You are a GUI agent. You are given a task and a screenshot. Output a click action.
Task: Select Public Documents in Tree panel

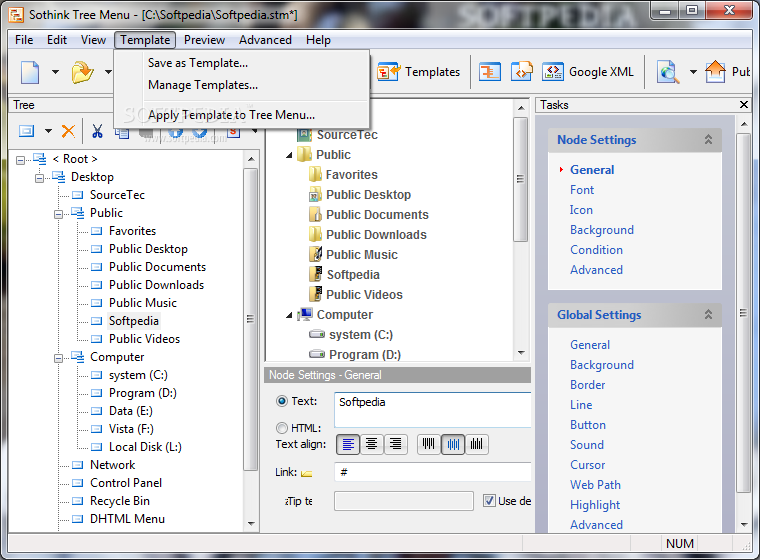[x=157, y=267]
